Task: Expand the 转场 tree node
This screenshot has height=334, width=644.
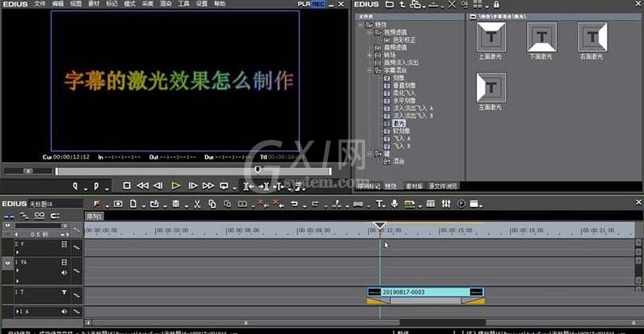Action: pyautogui.click(x=369, y=55)
